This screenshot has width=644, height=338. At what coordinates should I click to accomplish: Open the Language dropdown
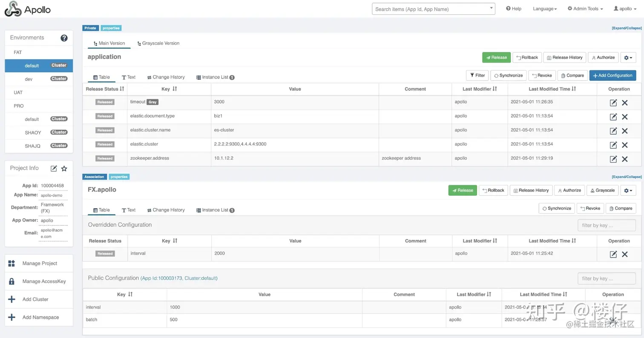point(545,9)
